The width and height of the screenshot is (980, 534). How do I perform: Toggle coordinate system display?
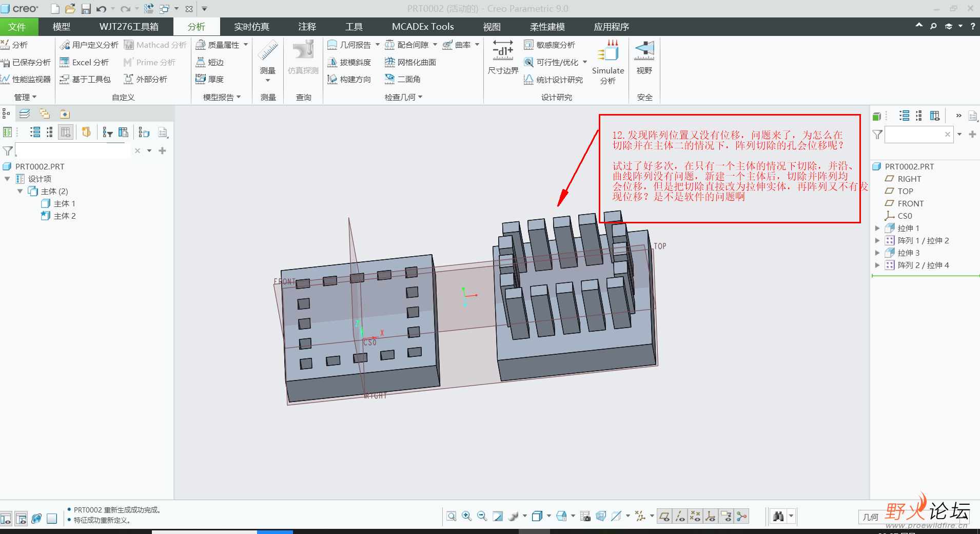point(711,516)
